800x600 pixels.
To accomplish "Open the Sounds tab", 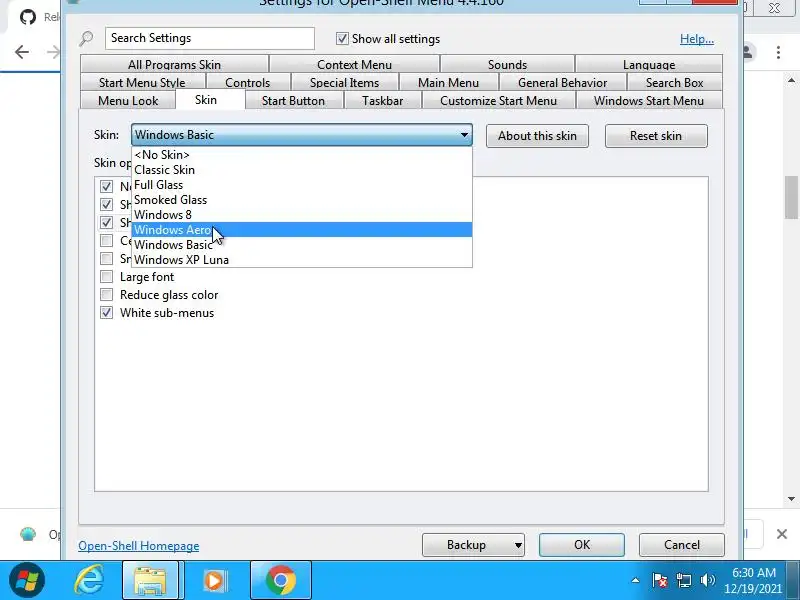I will pyautogui.click(x=507, y=64).
